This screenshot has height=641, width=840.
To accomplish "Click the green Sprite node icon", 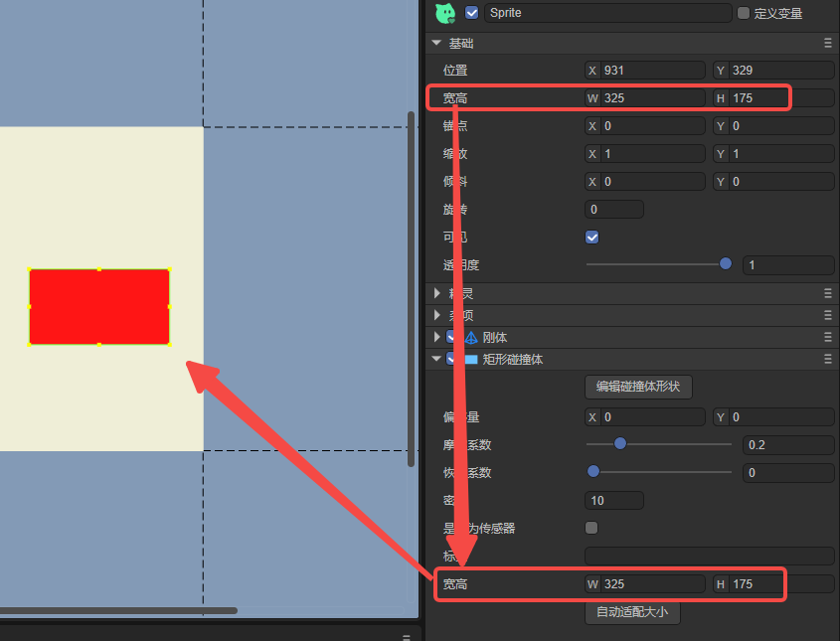I will [x=445, y=13].
